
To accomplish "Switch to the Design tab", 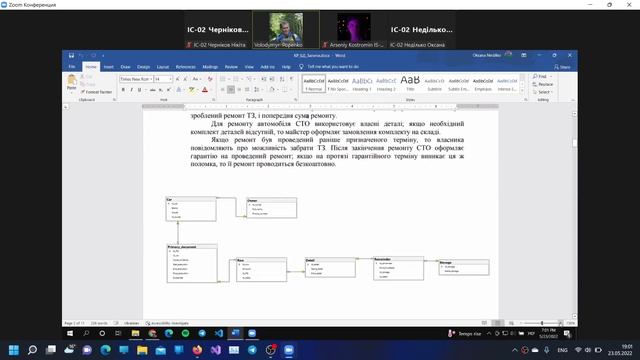I will pos(143,67).
